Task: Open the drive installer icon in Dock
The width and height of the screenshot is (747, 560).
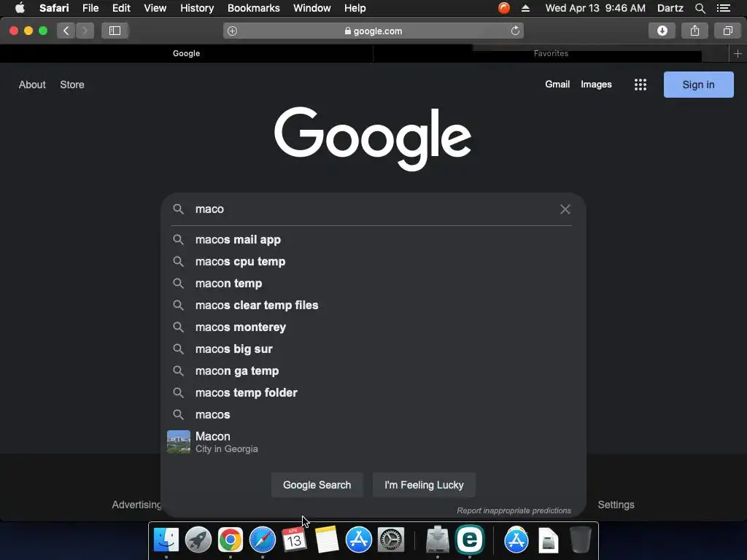Action: (x=438, y=540)
